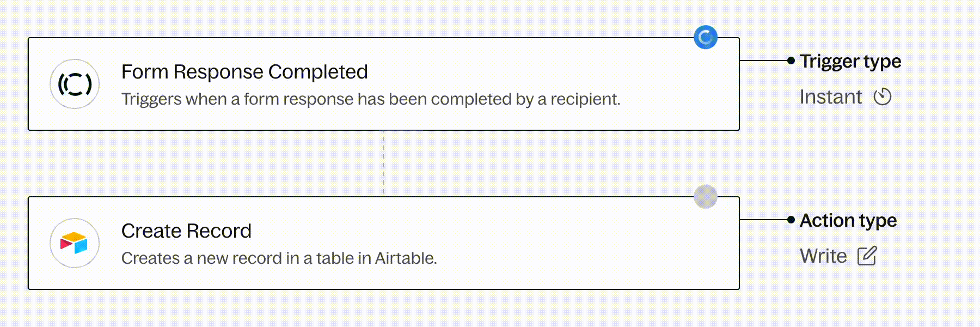
Task: Click the Trigger type label
Action: pyautogui.click(x=850, y=61)
